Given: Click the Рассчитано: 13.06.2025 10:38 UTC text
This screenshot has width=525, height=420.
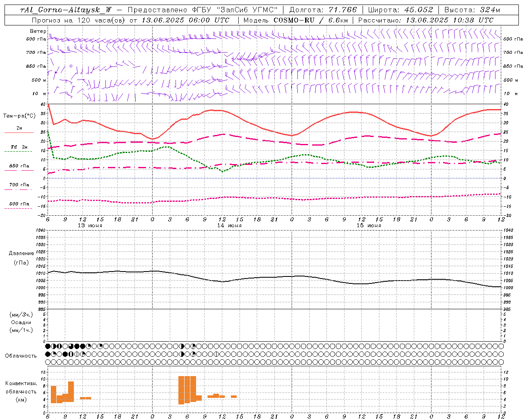Looking at the screenshot, I should 426,20.
